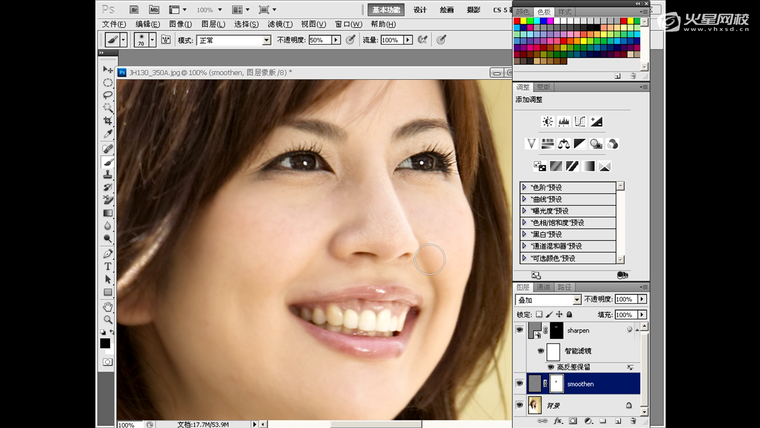Screen dimensions: 760x428
Task: Toggle visibility of 背景 layer
Action: (520, 405)
